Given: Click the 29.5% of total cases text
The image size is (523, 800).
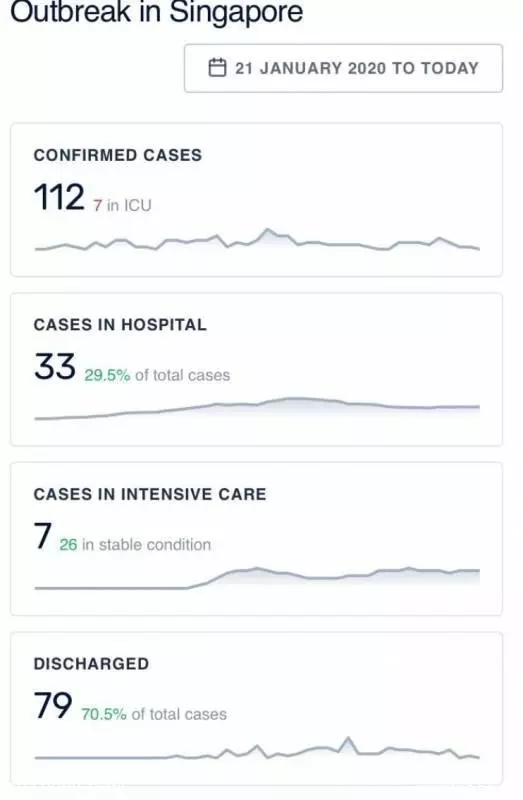Looking at the screenshot, I should coord(157,375).
